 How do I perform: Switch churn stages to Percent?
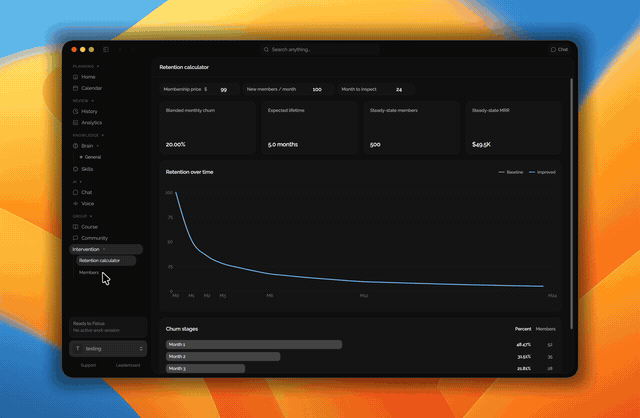[x=523, y=329]
